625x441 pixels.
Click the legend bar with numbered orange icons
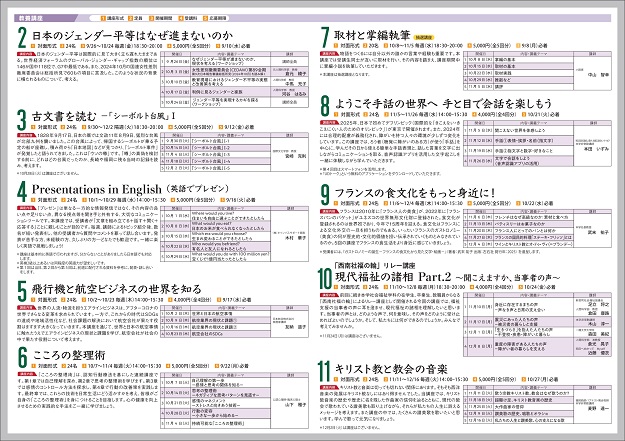[x=159, y=18]
